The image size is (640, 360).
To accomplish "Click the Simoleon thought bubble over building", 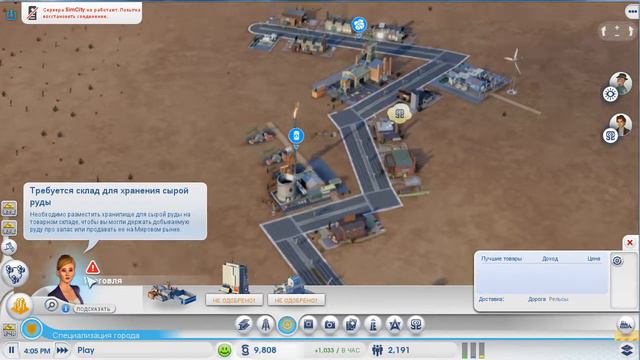I will click(x=400, y=113).
